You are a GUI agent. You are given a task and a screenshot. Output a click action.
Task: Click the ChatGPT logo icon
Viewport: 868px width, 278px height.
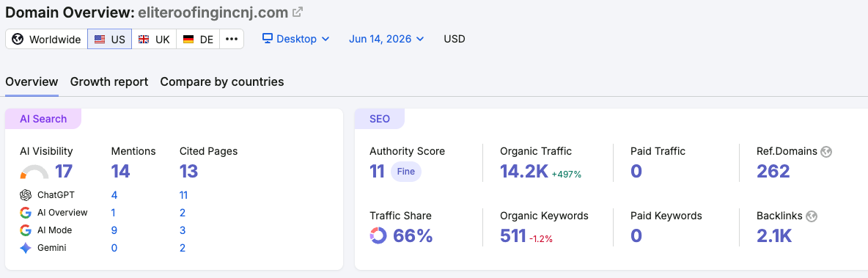coord(25,195)
